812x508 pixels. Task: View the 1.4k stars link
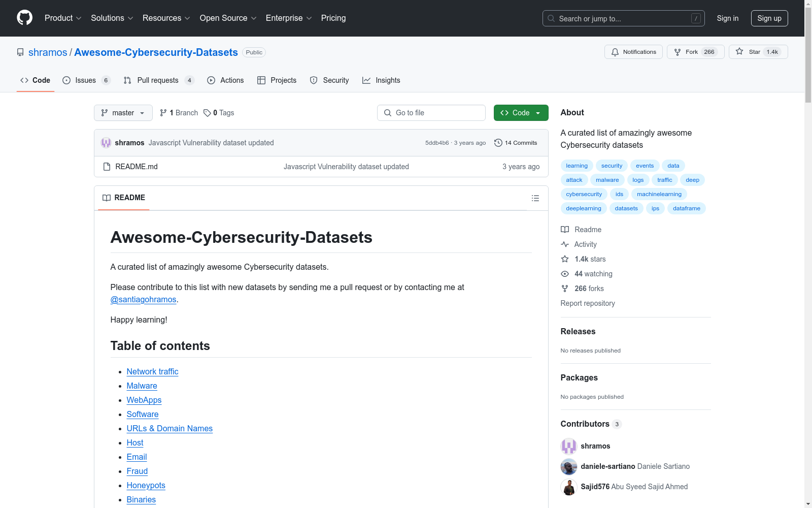pyautogui.click(x=583, y=259)
